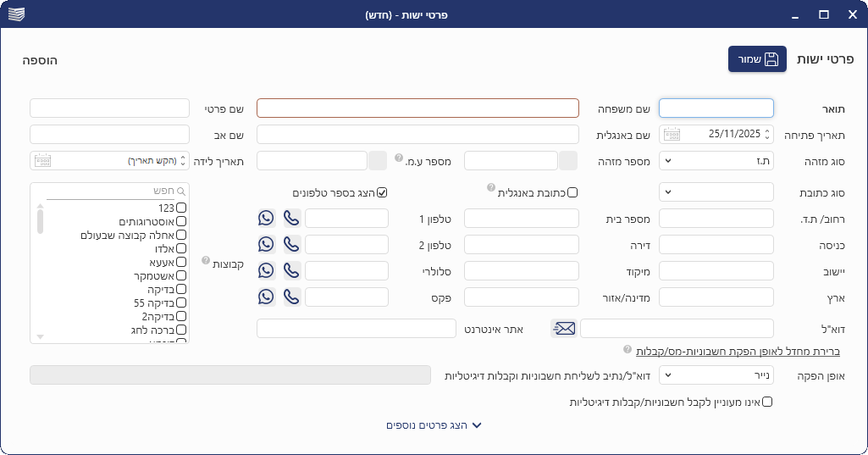Screen dimensions: 868x455
Task: Click the WhatsApp icon next to טלפון 1
Action: 267,219
